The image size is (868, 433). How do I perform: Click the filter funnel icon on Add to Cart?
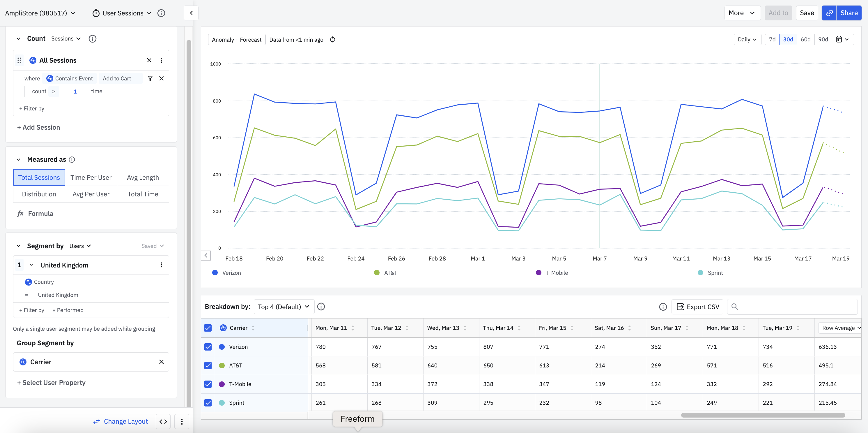pos(150,78)
